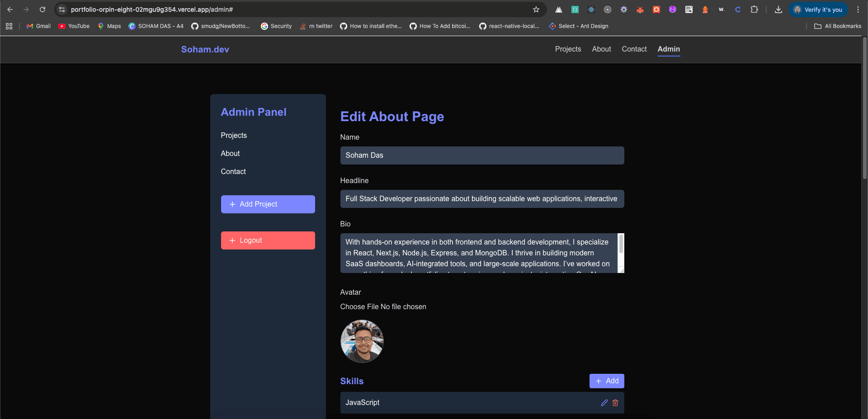Go to Projects in the top navigation
Screen dimensions: 868x419
(x=568, y=49)
